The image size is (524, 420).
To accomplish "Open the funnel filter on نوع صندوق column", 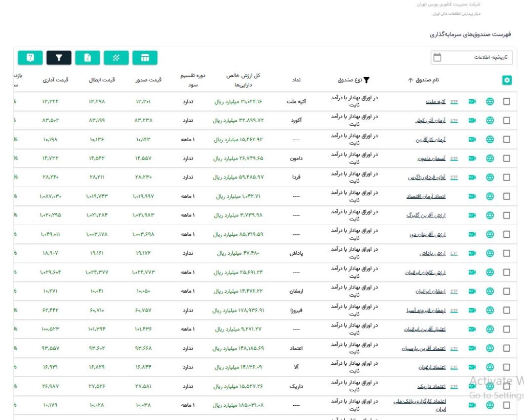I will pyautogui.click(x=366, y=80).
